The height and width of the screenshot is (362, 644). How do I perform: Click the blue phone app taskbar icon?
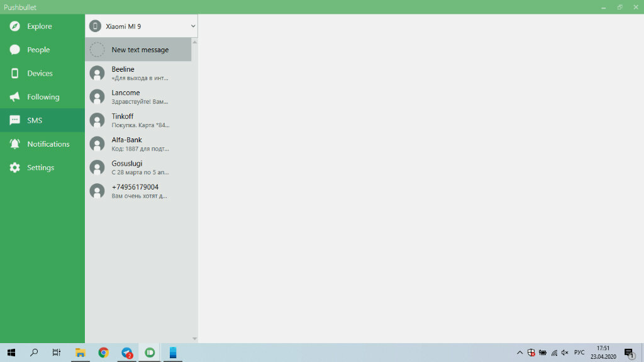point(173,353)
